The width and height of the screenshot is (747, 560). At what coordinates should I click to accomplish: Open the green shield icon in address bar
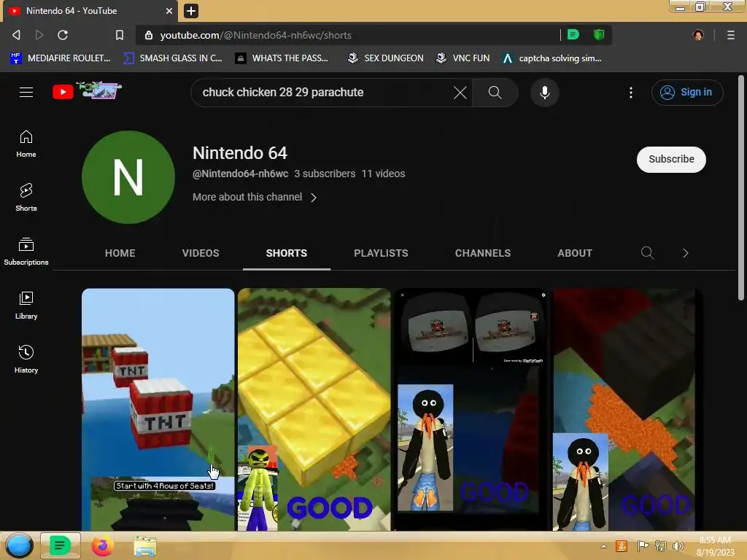(x=599, y=34)
